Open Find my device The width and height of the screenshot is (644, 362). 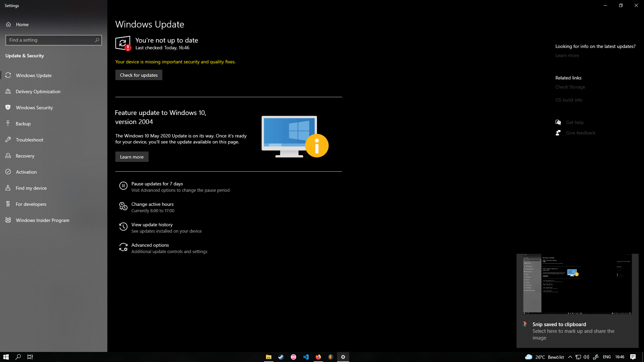[31, 188]
